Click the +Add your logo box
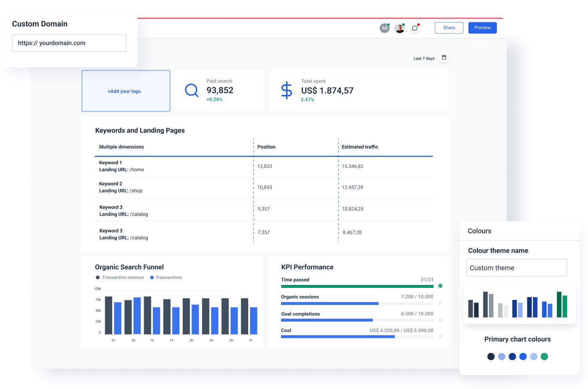 coord(126,91)
